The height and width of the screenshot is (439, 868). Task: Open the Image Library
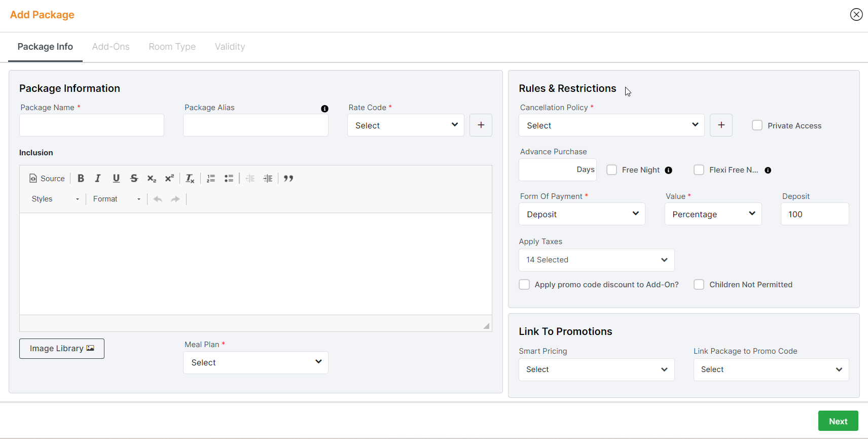pos(62,349)
